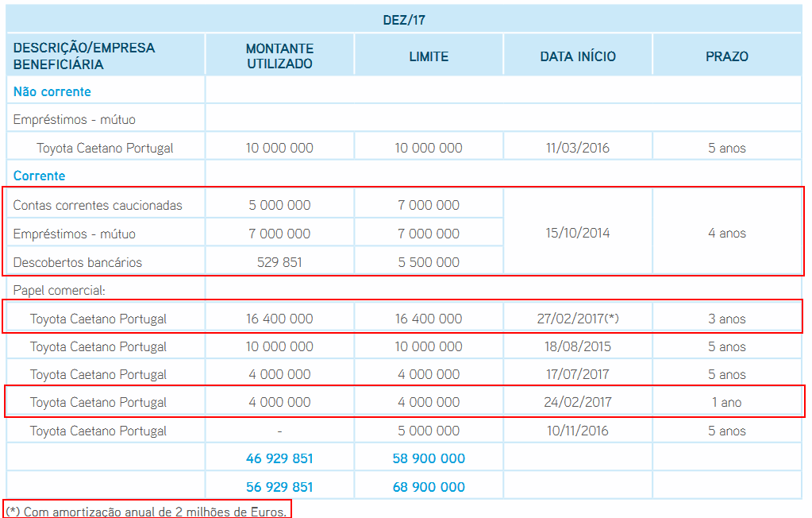Select the DESCRIÇÃO/EMPRESA BENEFICIÁRIA column header
The width and height of the screenshot is (812, 518).
tap(84, 56)
